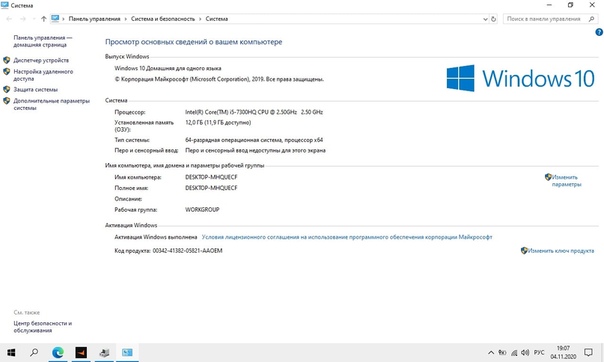Click the shield icon beside Изменить параметры
The width and height of the screenshot is (604, 362).
coord(548,177)
